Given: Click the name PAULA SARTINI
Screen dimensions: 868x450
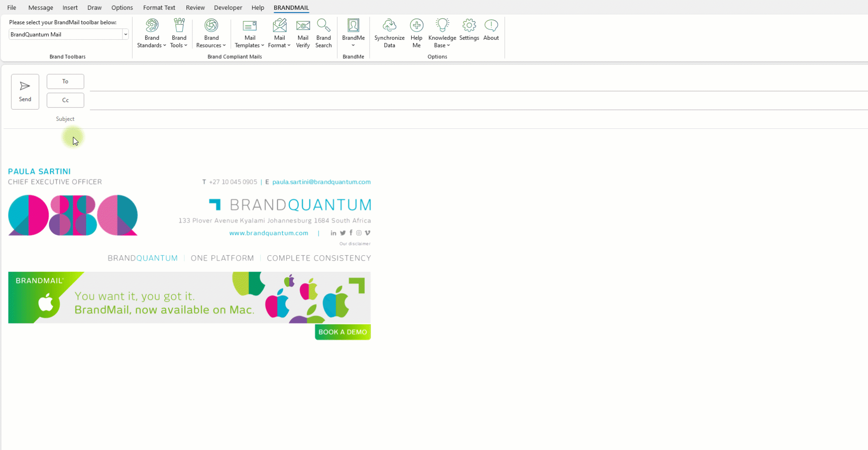Looking at the screenshot, I should coord(39,171).
